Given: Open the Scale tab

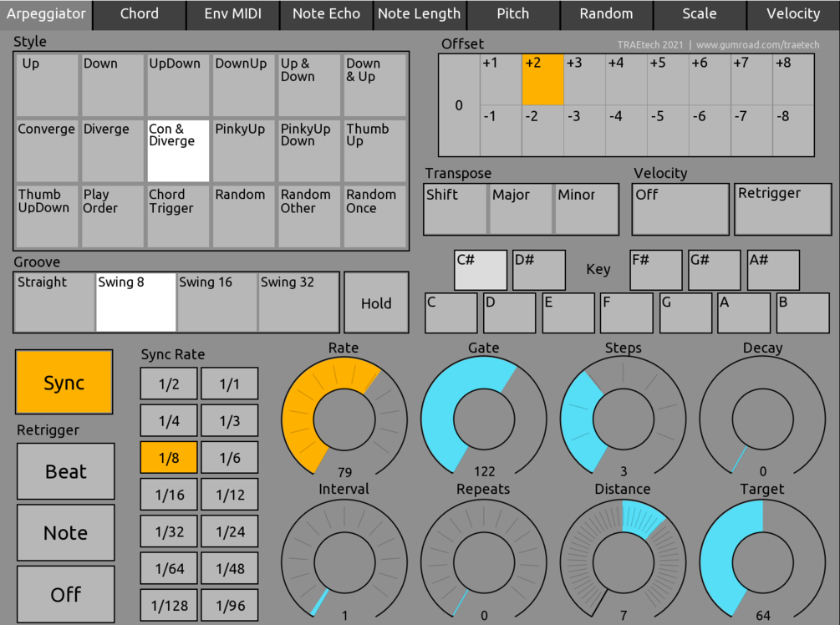Looking at the screenshot, I should [x=699, y=14].
